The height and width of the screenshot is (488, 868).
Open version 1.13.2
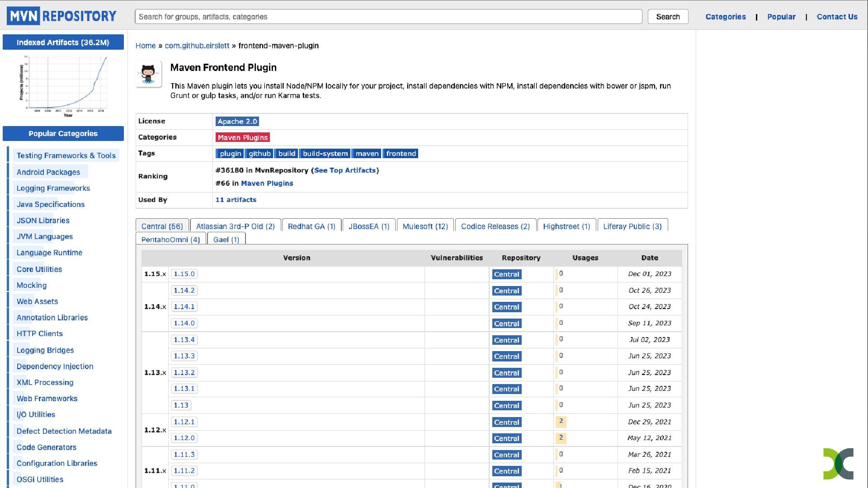(184, 373)
